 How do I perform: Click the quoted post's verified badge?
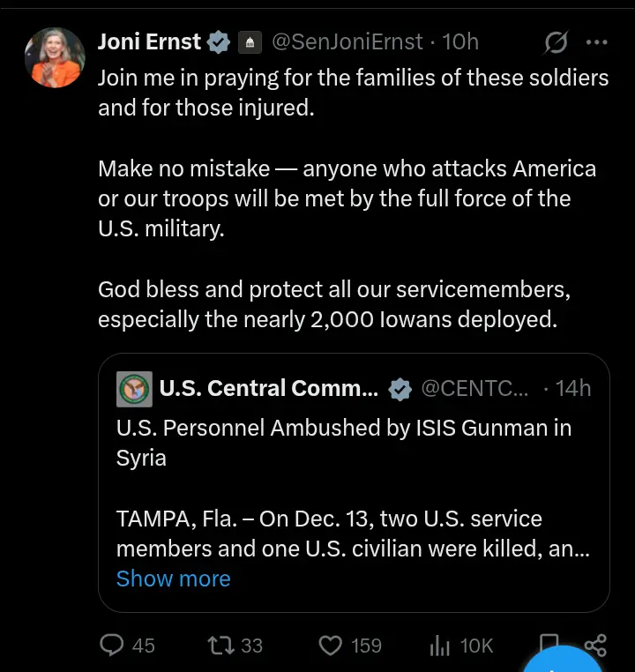(x=400, y=389)
